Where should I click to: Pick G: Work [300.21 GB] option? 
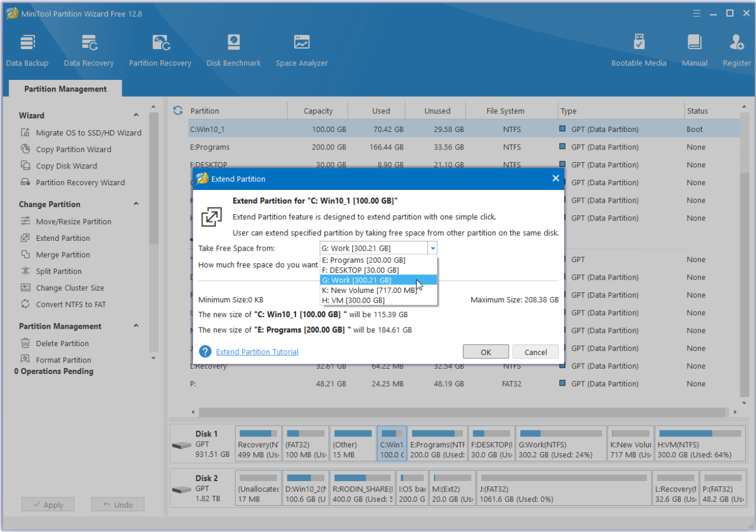pos(379,280)
